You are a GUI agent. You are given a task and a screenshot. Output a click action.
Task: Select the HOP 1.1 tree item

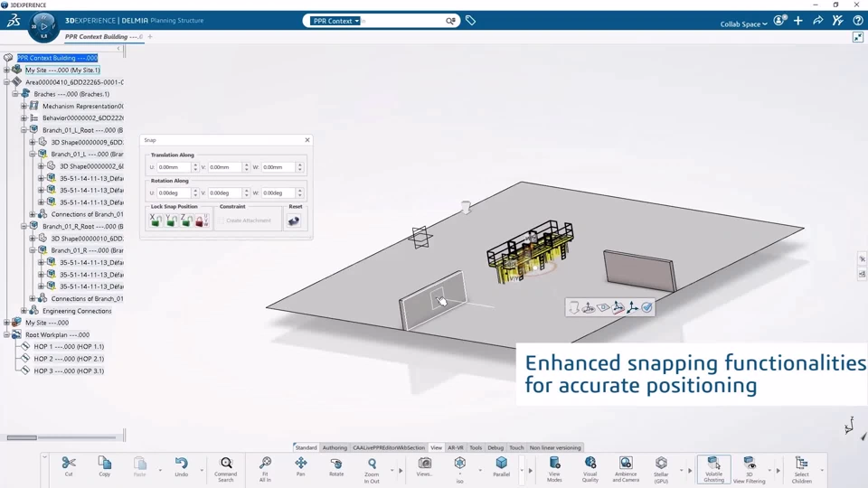pos(69,347)
